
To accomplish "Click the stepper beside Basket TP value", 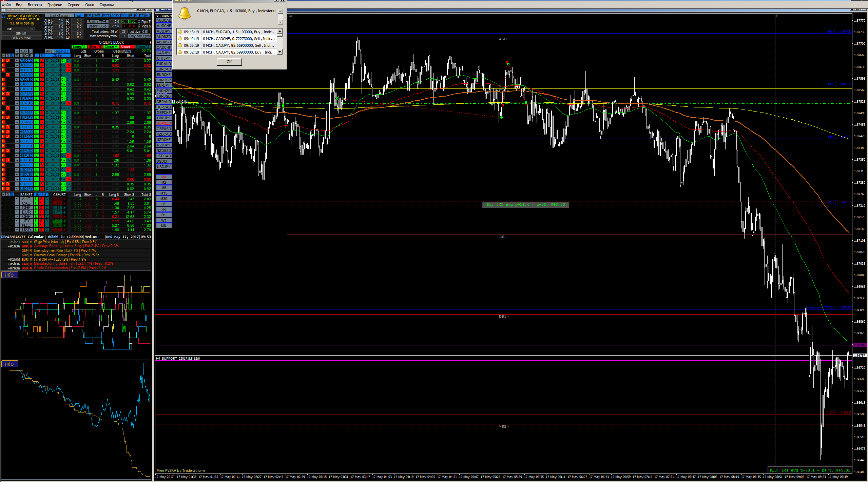I will pos(139,21).
